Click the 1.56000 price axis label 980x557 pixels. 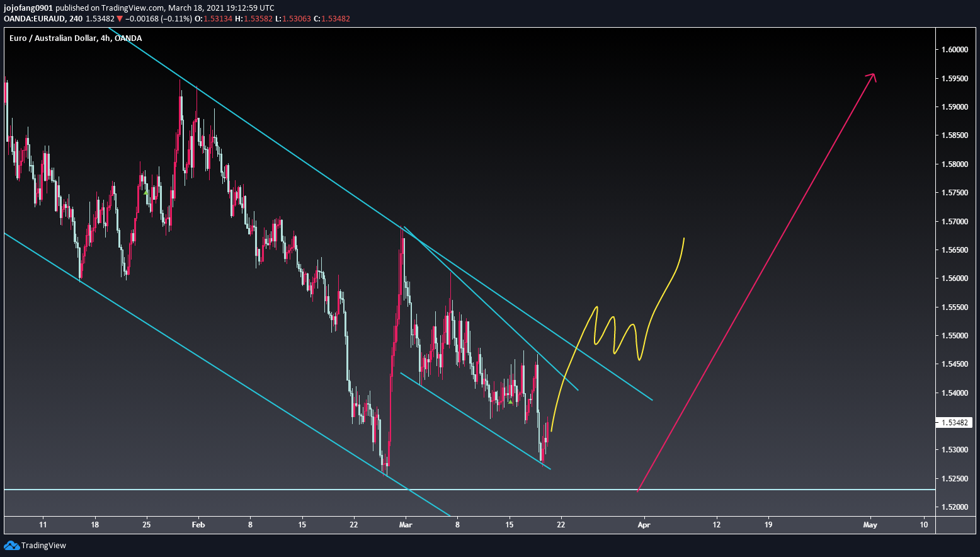(x=955, y=278)
